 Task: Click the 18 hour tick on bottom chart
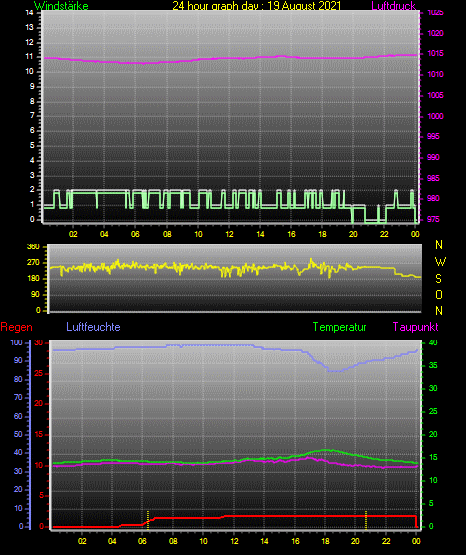point(325,541)
